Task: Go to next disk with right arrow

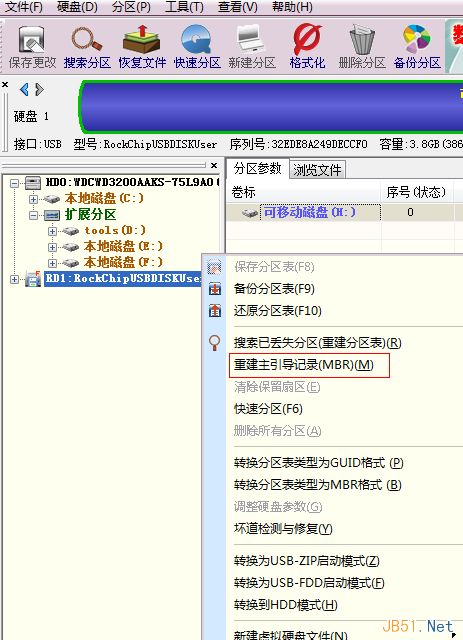Action: pos(39,89)
